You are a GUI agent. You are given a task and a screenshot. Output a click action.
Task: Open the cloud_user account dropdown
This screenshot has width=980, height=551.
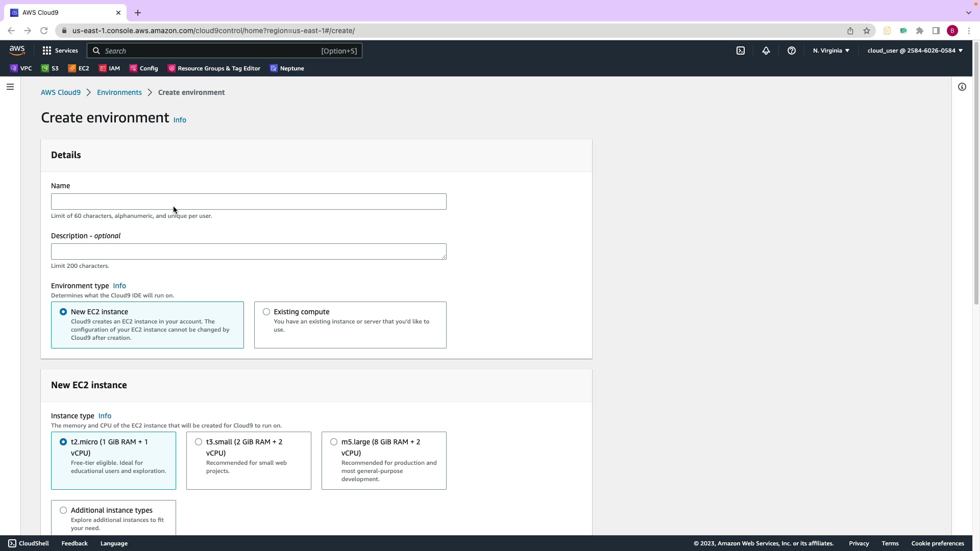click(915, 51)
